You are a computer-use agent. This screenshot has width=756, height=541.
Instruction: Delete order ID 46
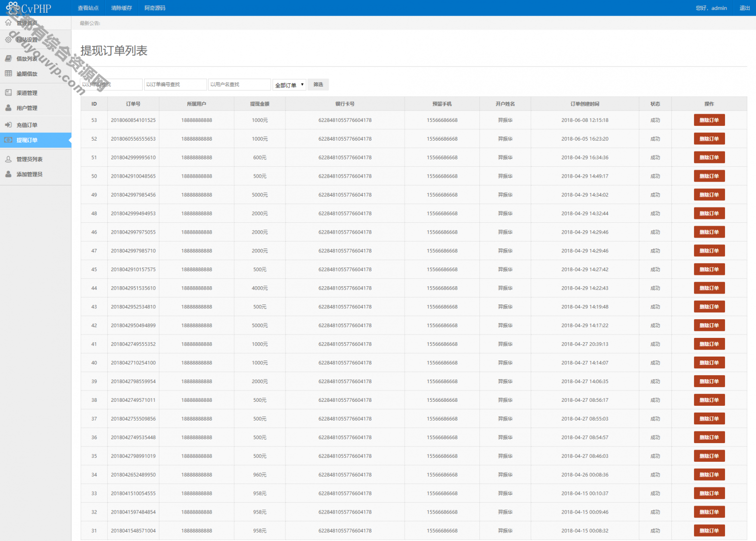709,232
